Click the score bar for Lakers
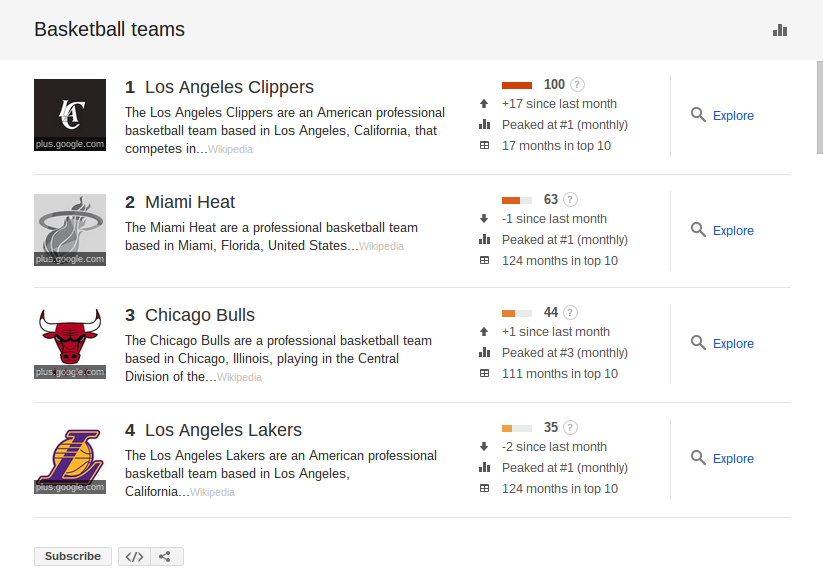This screenshot has height=583, width=823. pos(517,428)
